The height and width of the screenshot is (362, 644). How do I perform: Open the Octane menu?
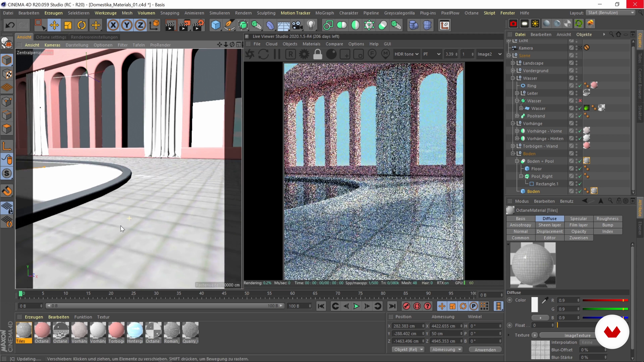tap(471, 13)
